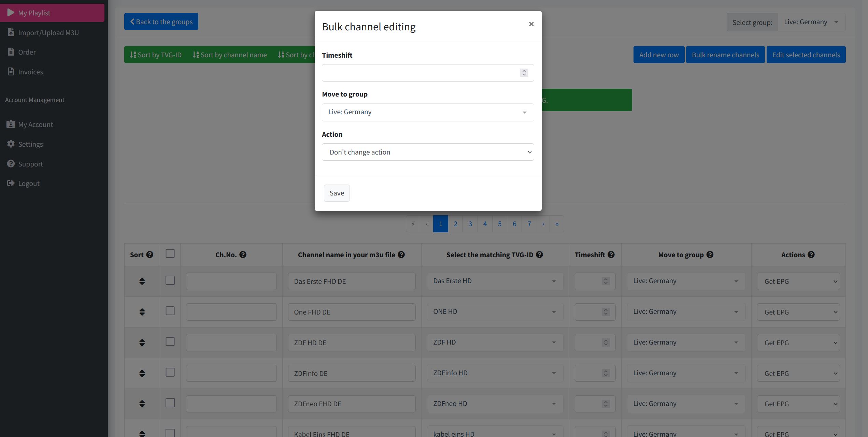Viewport: 868px width, 437px height.
Task: Click help icon next to Actions column
Action: [x=811, y=254]
